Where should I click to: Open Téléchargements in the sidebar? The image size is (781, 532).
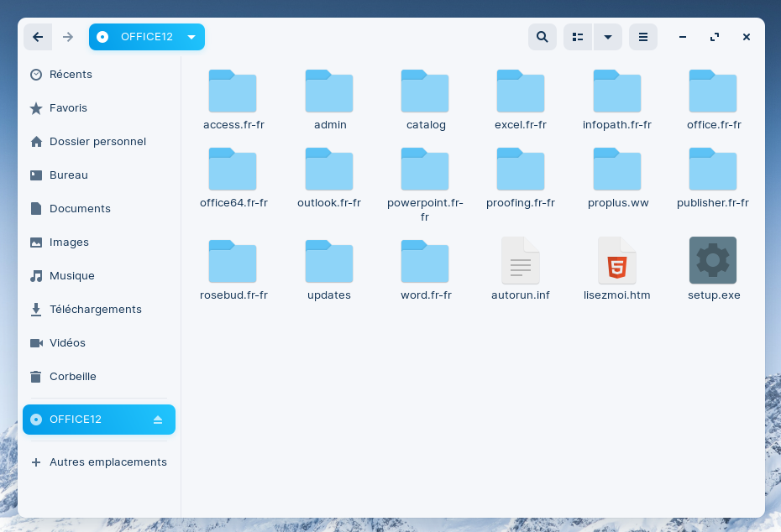pyautogui.click(x=99, y=310)
